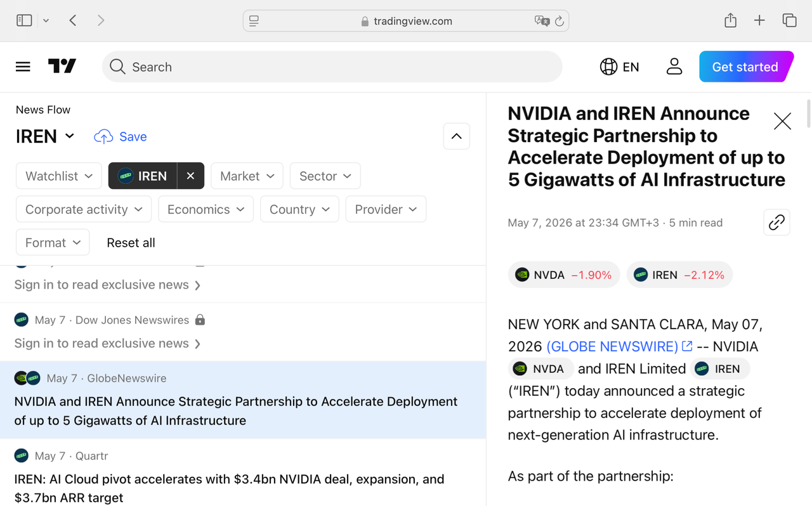The image size is (812, 506).
Task: Show Safari sidebar toggle icon
Action: [24, 20]
